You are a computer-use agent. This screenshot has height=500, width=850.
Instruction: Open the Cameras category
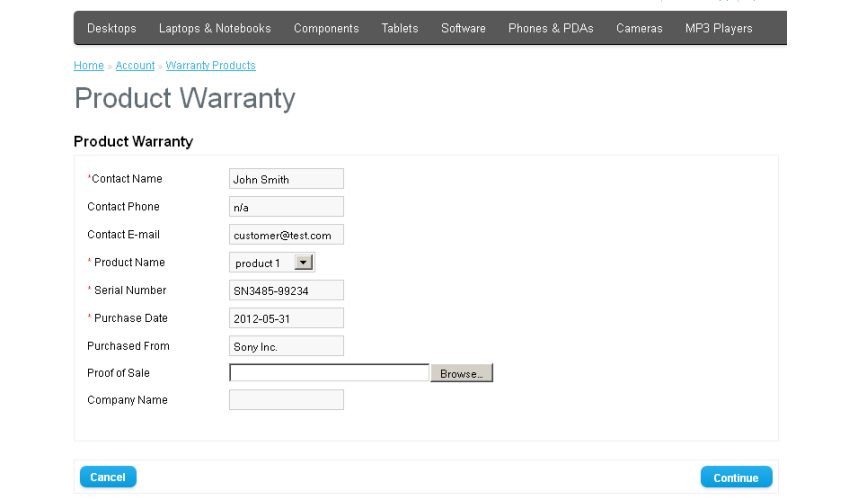click(x=639, y=28)
